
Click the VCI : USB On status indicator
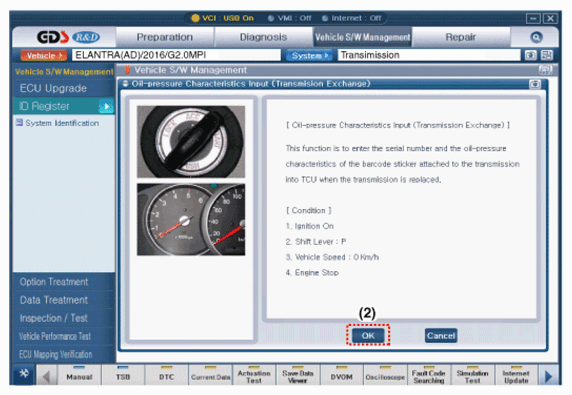[223, 18]
